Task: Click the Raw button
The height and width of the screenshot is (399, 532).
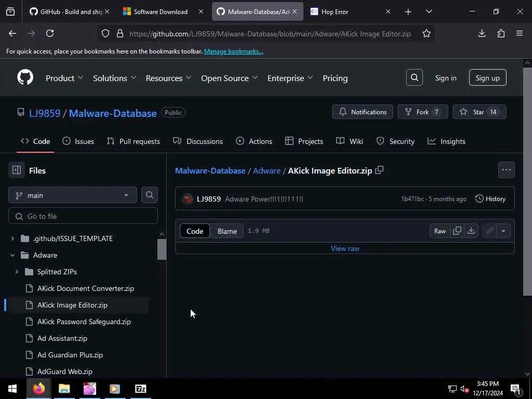Action: point(440,231)
